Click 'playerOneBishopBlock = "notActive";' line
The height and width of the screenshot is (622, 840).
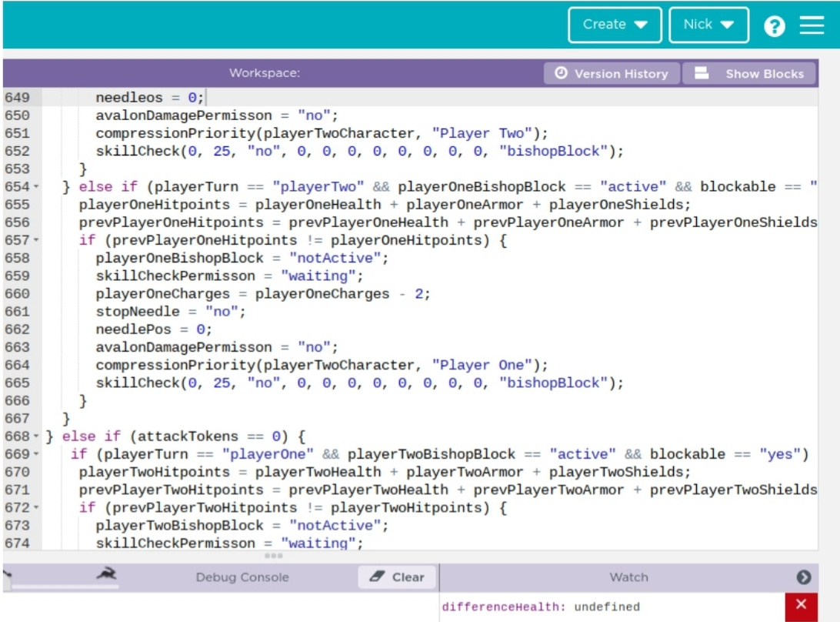242,258
